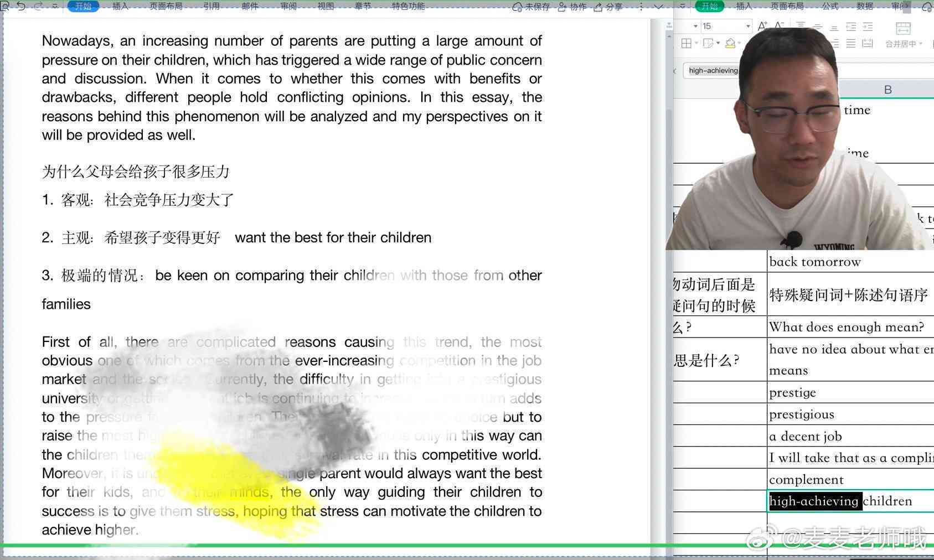Click the decrease indent icon in the spreadsheet
The height and width of the screenshot is (560, 934).
tap(851, 26)
